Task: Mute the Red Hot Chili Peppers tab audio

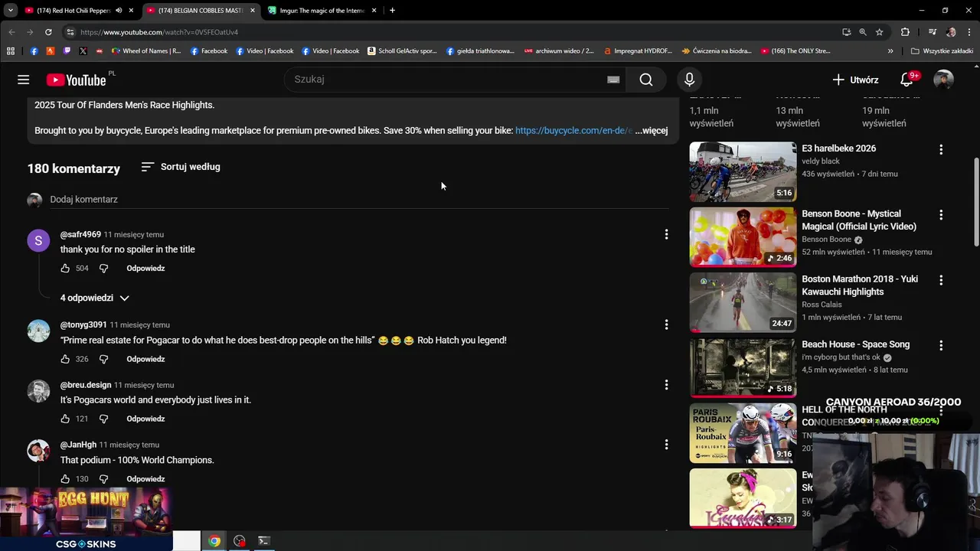Action: [119, 11]
